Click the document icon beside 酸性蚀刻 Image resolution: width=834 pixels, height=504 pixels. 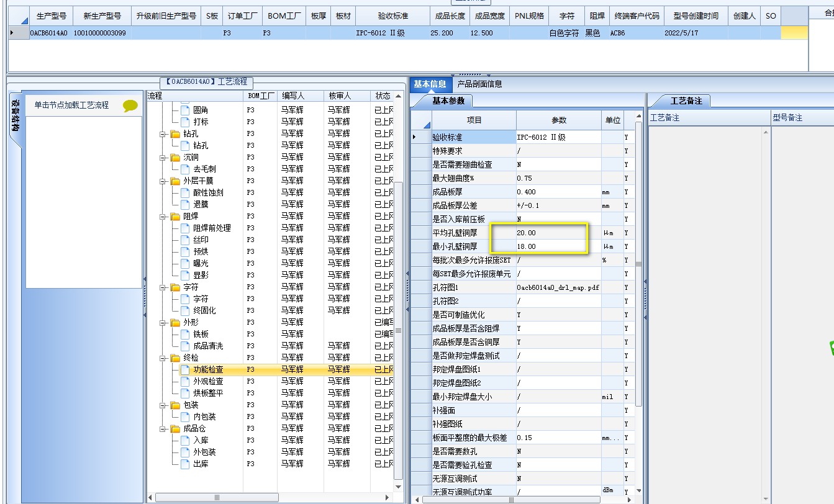[185, 192]
